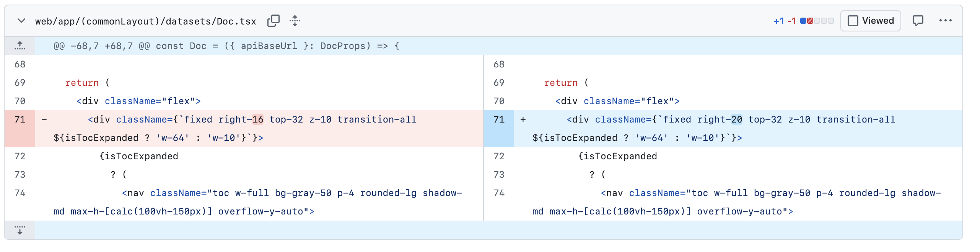Click the +1 additions count
Image resolution: width=980 pixels, height=252 pixels.
tap(779, 21)
